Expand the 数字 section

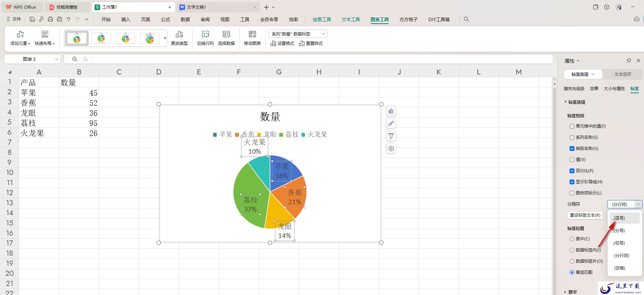pos(565,292)
